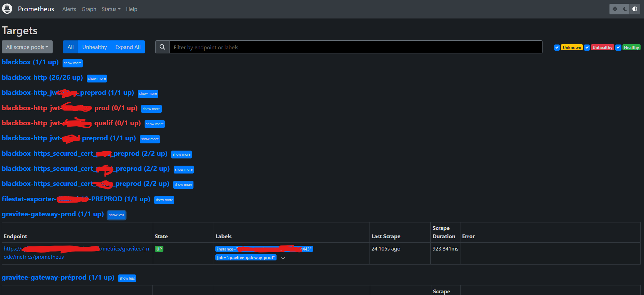The width and height of the screenshot is (644, 295).
Task: Toggle the Unhealthy state checkbox
Action: coord(587,48)
